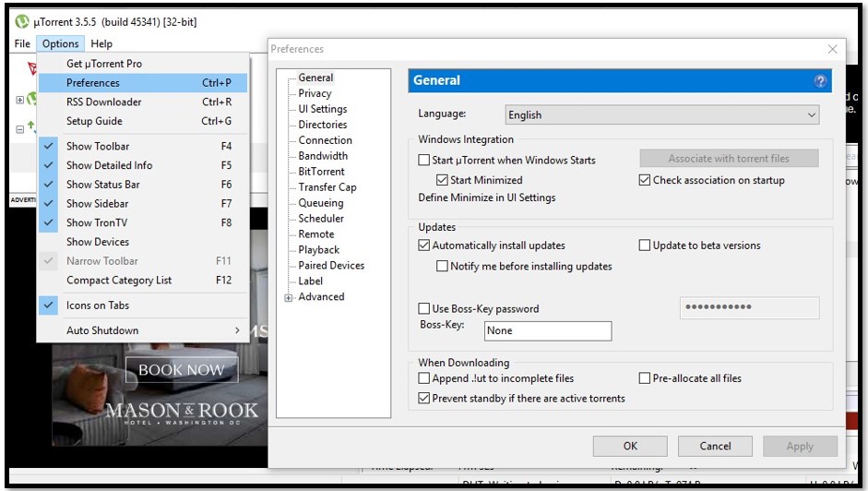This screenshot has height=491, width=868.
Task: Click Cancel in the Preferences dialog
Action: [715, 446]
